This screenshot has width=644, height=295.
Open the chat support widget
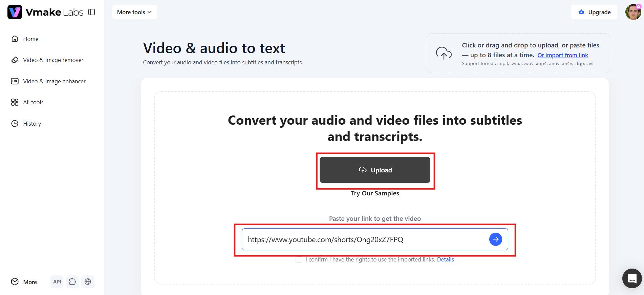(x=632, y=278)
